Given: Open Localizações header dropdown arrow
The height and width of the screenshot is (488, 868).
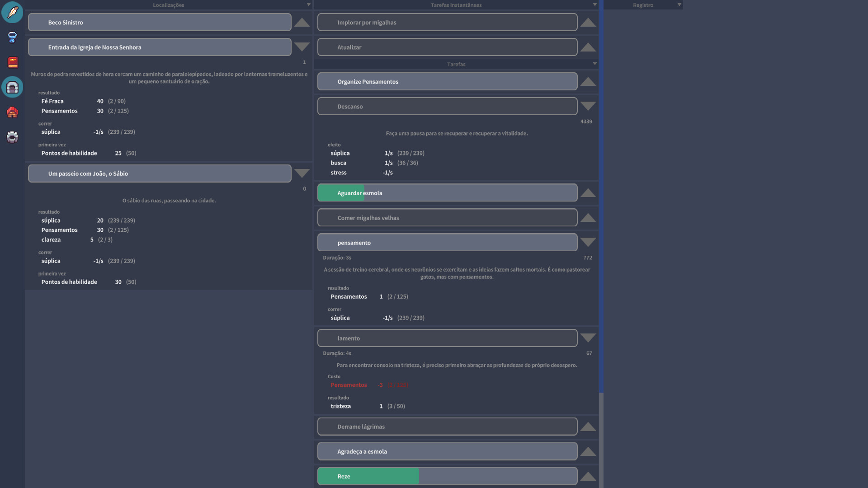Looking at the screenshot, I should click(309, 5).
